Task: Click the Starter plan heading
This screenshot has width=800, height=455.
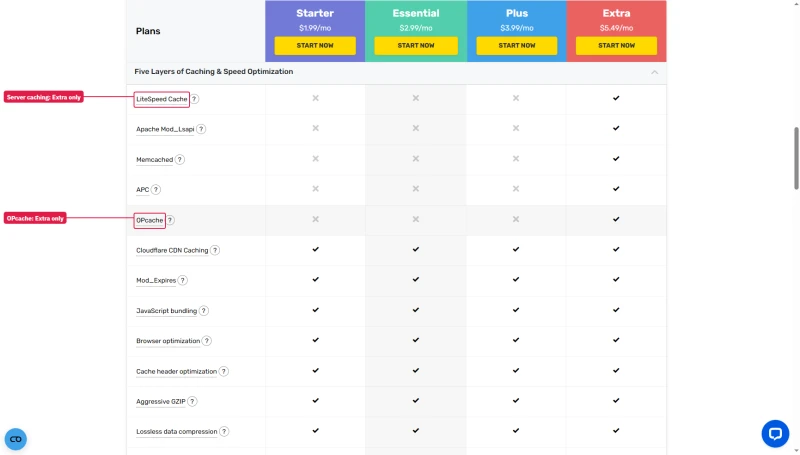Action: coord(315,13)
